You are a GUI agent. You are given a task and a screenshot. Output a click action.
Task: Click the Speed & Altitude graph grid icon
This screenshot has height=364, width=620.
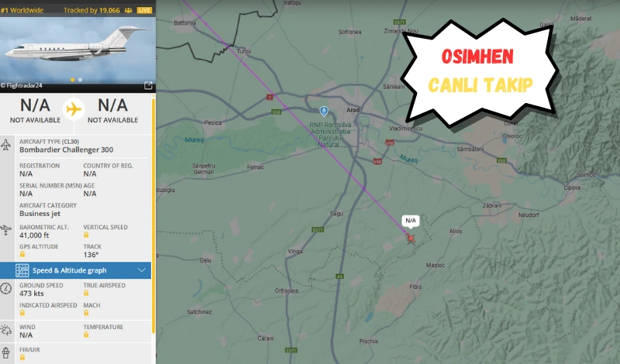click(x=22, y=270)
